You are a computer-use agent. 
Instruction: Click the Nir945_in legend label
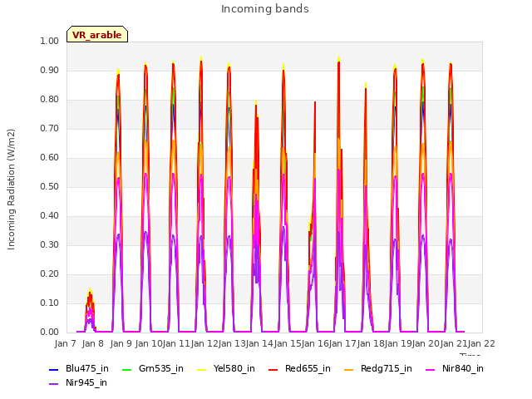coord(86,382)
